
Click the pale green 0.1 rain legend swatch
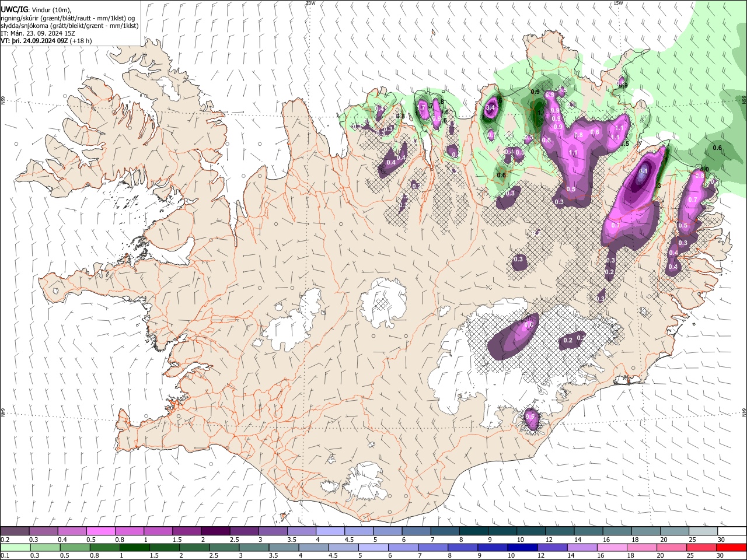pyautogui.click(x=15, y=547)
